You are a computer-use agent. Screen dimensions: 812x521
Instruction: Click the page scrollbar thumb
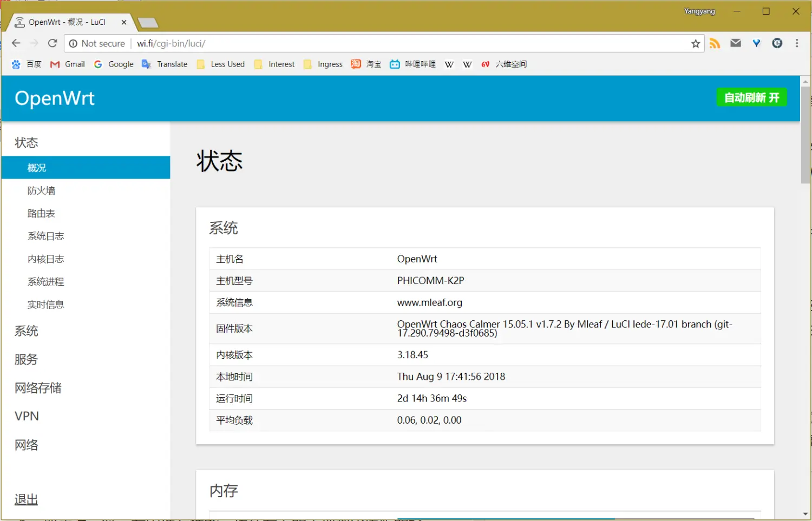[x=806, y=135]
